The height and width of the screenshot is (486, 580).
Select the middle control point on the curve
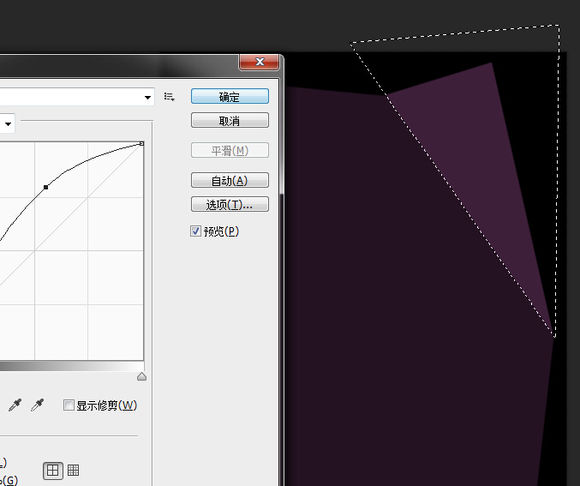click(46, 187)
